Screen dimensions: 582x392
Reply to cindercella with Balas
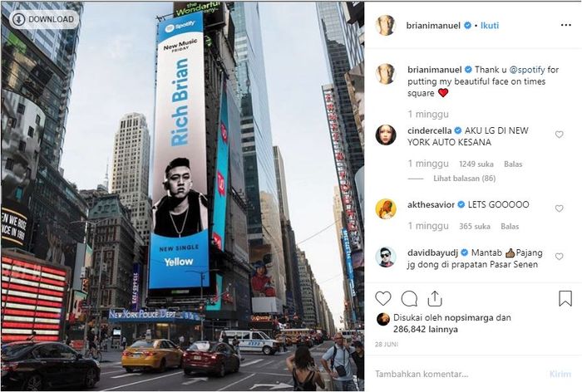[513, 164]
